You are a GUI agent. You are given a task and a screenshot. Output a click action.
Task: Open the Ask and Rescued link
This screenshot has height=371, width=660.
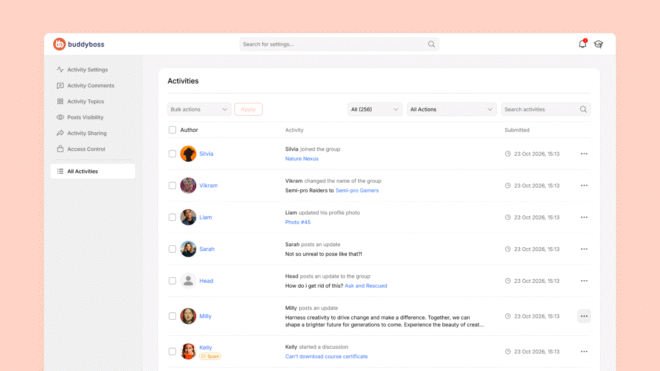366,286
